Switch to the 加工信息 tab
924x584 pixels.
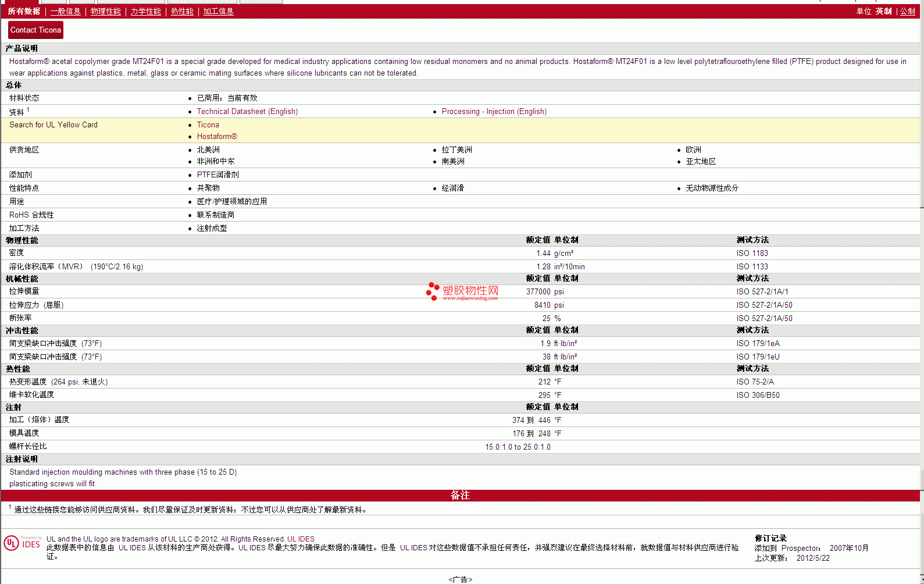(x=218, y=12)
